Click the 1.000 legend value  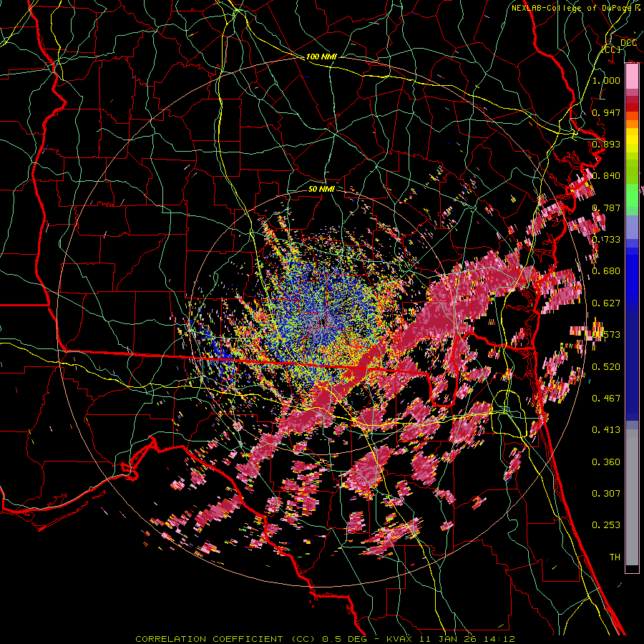[x=606, y=80]
